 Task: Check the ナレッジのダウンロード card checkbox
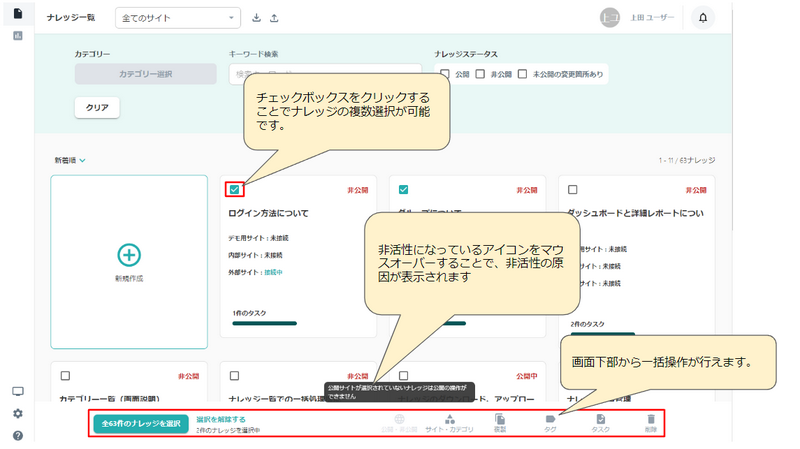tap(403, 376)
